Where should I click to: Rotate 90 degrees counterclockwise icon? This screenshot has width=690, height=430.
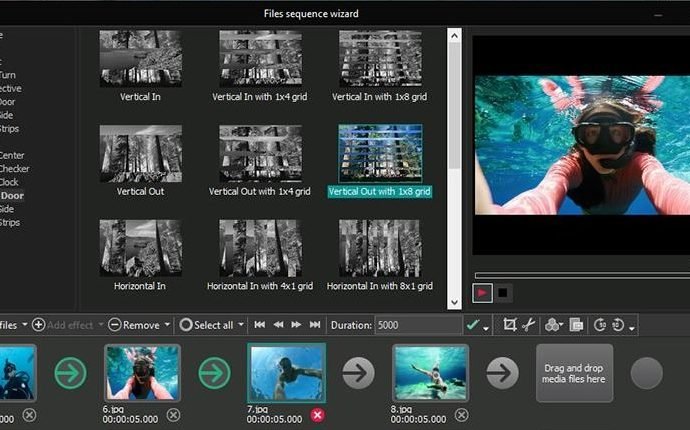(x=618, y=325)
